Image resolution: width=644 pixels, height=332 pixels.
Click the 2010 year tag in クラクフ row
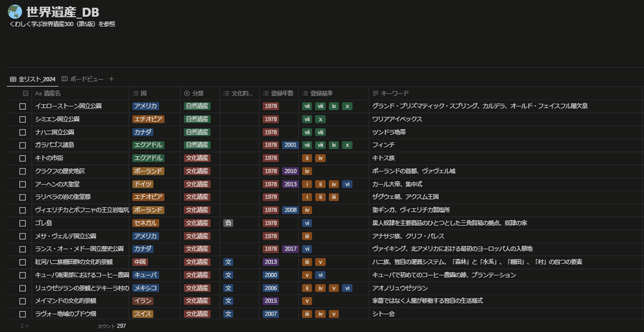point(290,171)
